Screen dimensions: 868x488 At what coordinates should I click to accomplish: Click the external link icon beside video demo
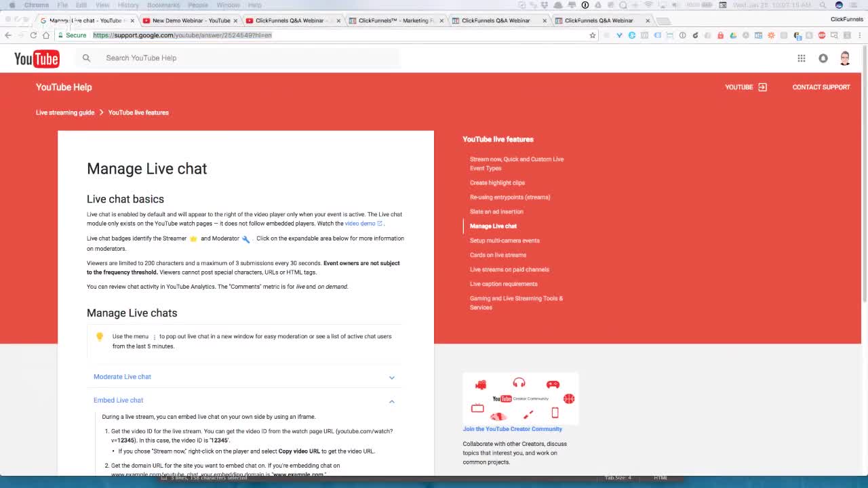[380, 224]
